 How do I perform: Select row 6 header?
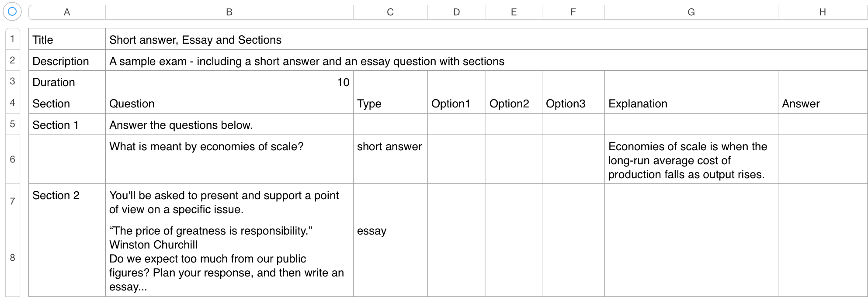[x=12, y=159]
